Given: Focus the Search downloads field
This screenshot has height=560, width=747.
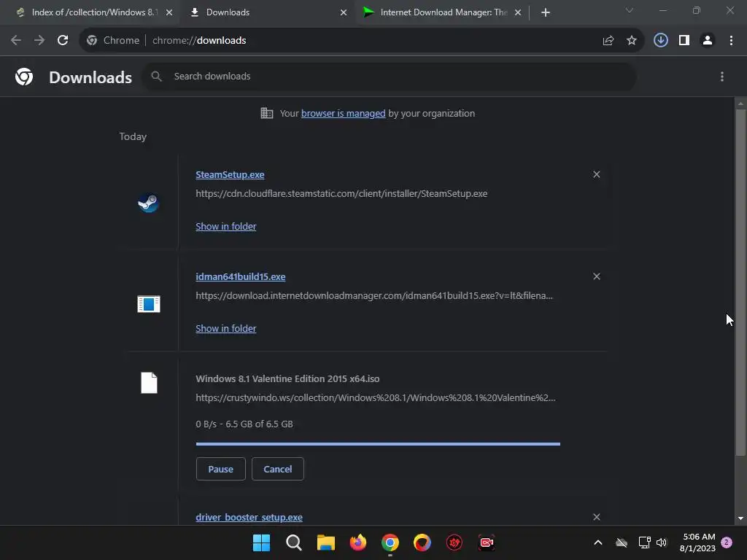Looking at the screenshot, I should pyautogui.click(x=390, y=77).
